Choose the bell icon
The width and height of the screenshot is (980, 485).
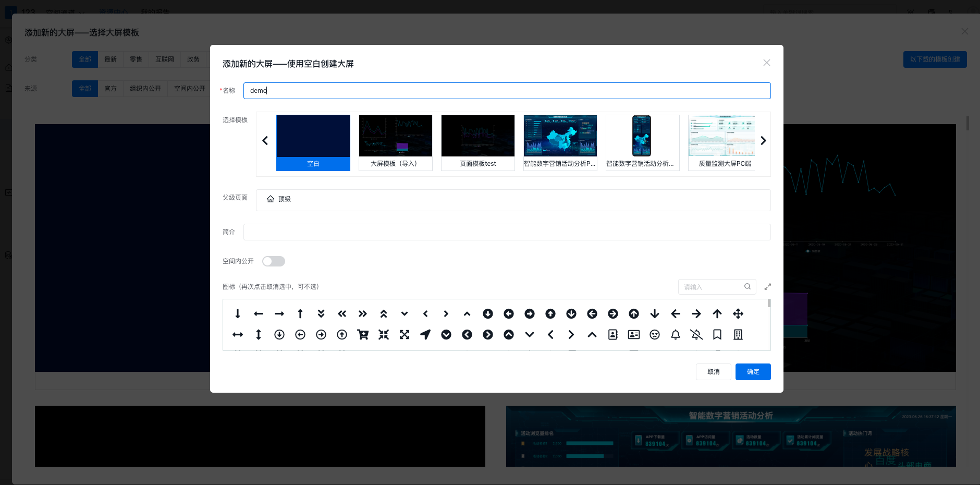tap(676, 334)
